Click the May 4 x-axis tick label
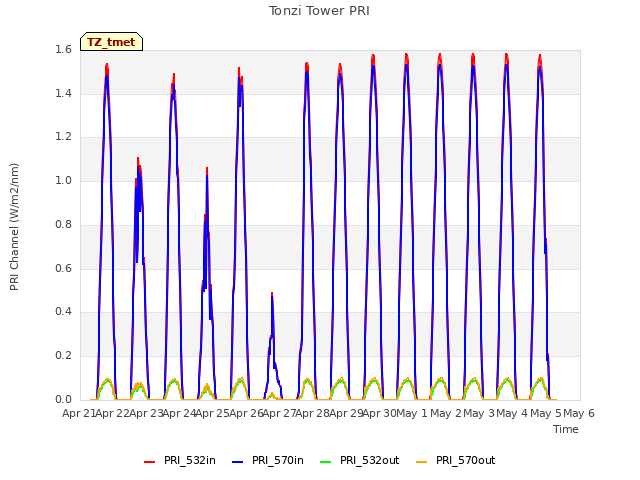This screenshot has height=480, width=640. tap(513, 413)
